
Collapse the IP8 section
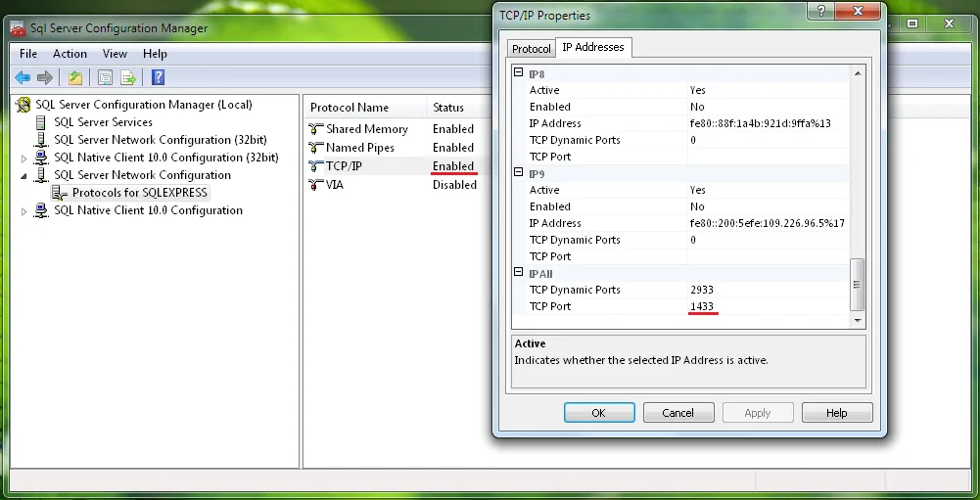(518, 73)
